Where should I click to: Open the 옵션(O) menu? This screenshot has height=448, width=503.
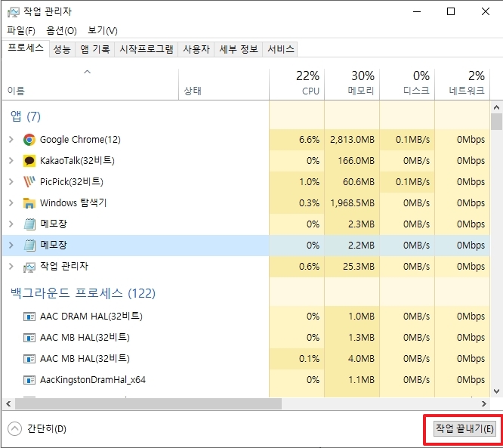[61, 30]
